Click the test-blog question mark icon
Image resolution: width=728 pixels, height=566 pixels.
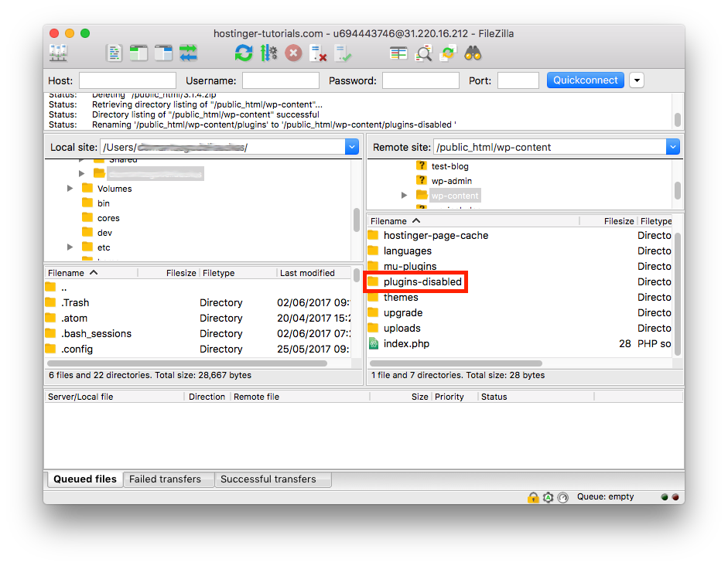(421, 165)
